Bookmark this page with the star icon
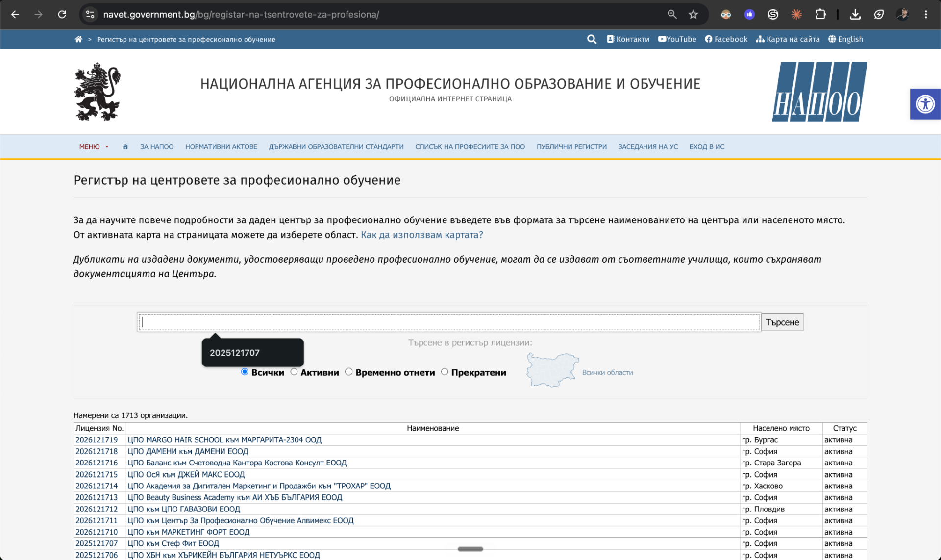 coord(693,14)
